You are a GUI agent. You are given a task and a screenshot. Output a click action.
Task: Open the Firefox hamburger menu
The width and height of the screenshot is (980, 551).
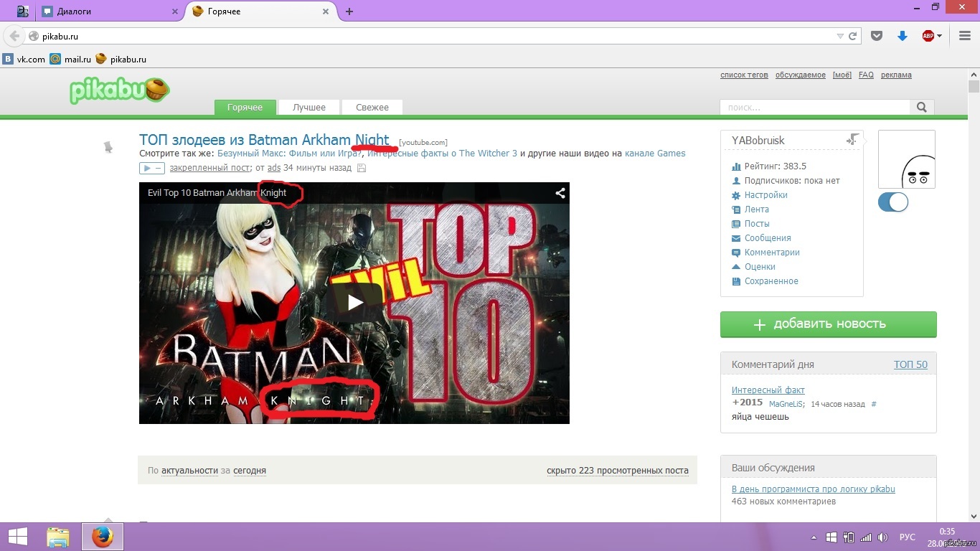[x=965, y=36]
